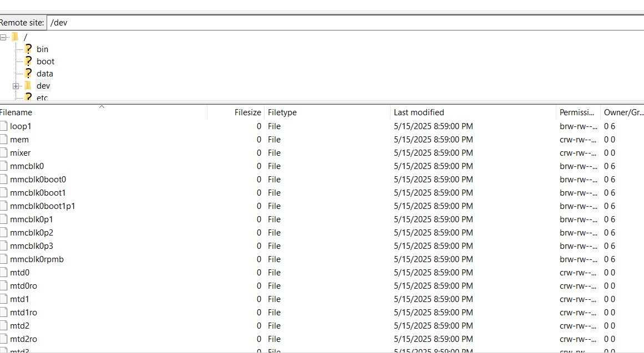
Task: Click the last modified date of mixer
Action: pos(433,153)
